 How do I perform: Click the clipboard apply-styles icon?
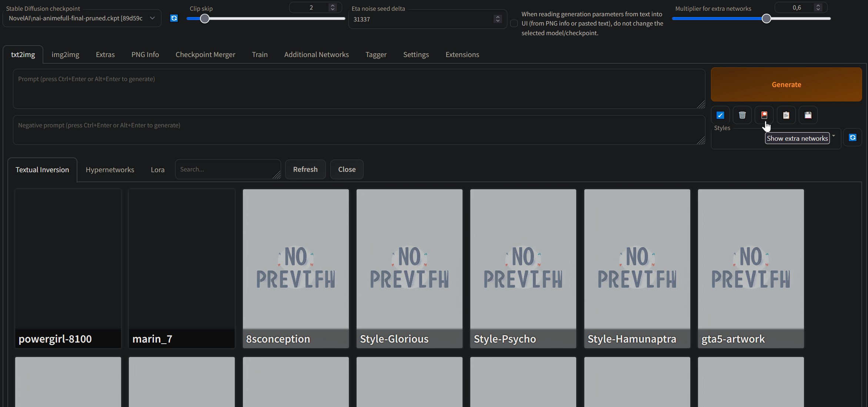[786, 115]
